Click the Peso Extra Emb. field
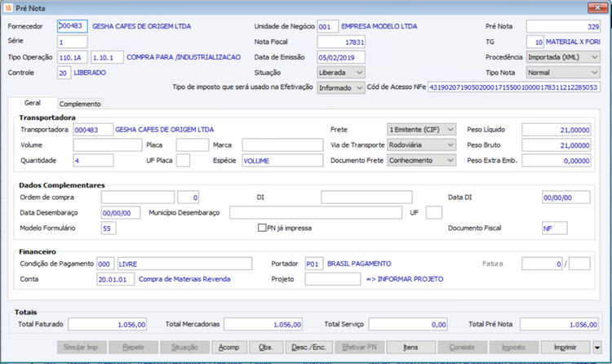The height and width of the screenshot is (364, 612). point(557,161)
